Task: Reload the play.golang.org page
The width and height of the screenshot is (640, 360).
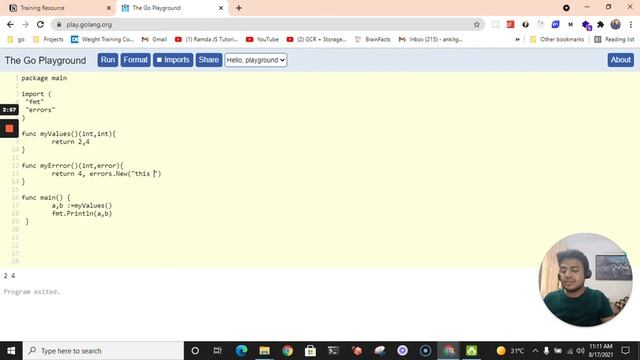Action: tap(40, 24)
